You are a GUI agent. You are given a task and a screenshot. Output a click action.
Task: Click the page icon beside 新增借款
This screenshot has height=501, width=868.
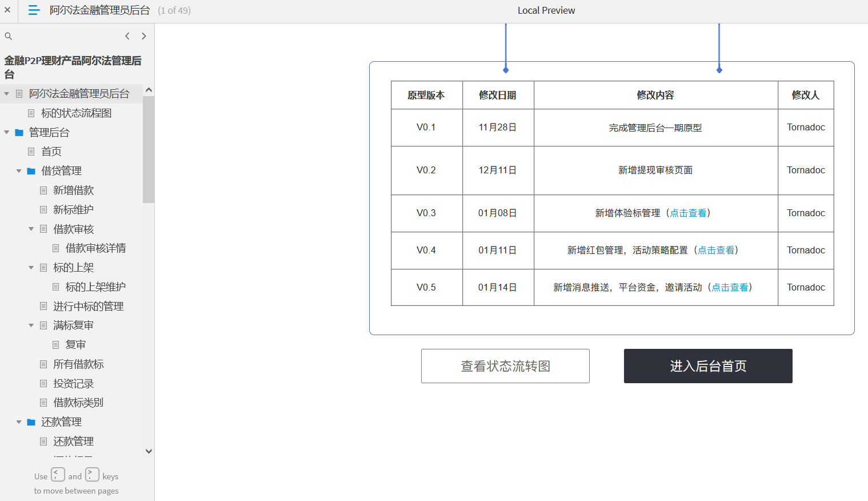coord(43,190)
